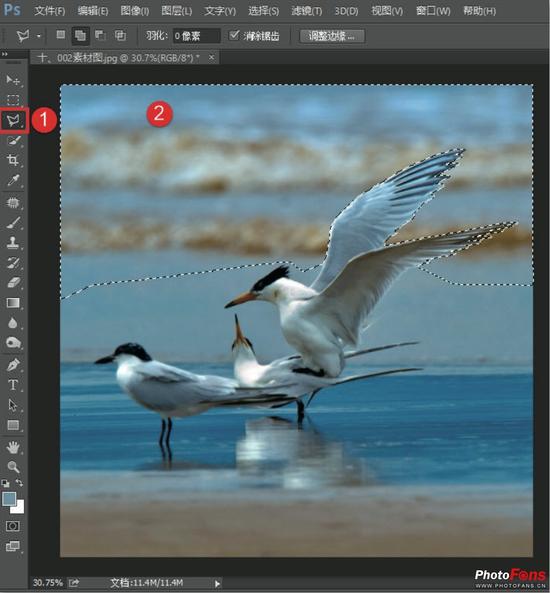Open the 图层(L) menu
Screen dimensions: 550x593
pos(177,11)
